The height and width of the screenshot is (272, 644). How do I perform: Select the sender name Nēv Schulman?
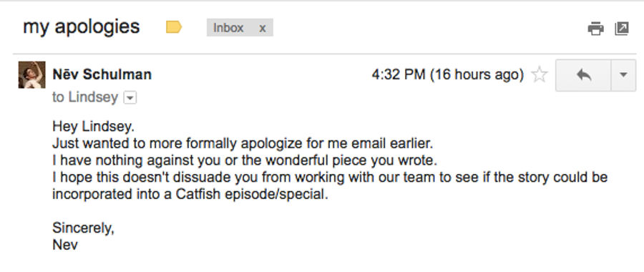click(102, 74)
